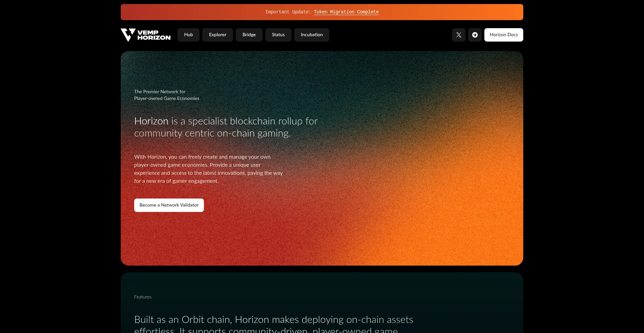Click the Telegram paper-plane icon
The image size is (644, 333).
pos(475,35)
